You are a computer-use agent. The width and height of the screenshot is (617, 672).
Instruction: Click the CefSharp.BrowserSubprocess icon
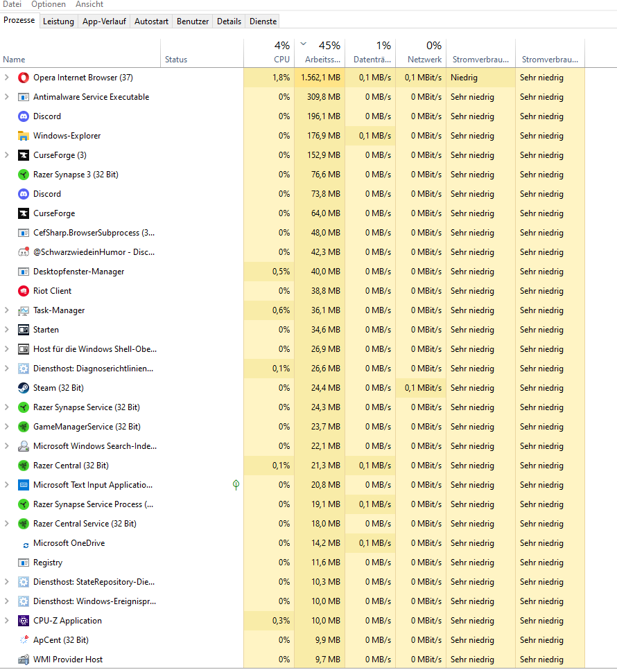pyautogui.click(x=23, y=233)
